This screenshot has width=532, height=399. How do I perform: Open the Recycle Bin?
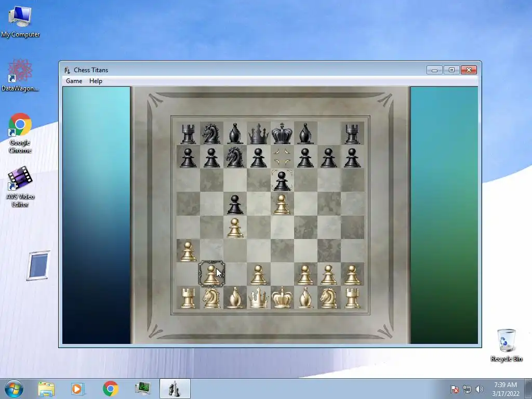coord(506,345)
